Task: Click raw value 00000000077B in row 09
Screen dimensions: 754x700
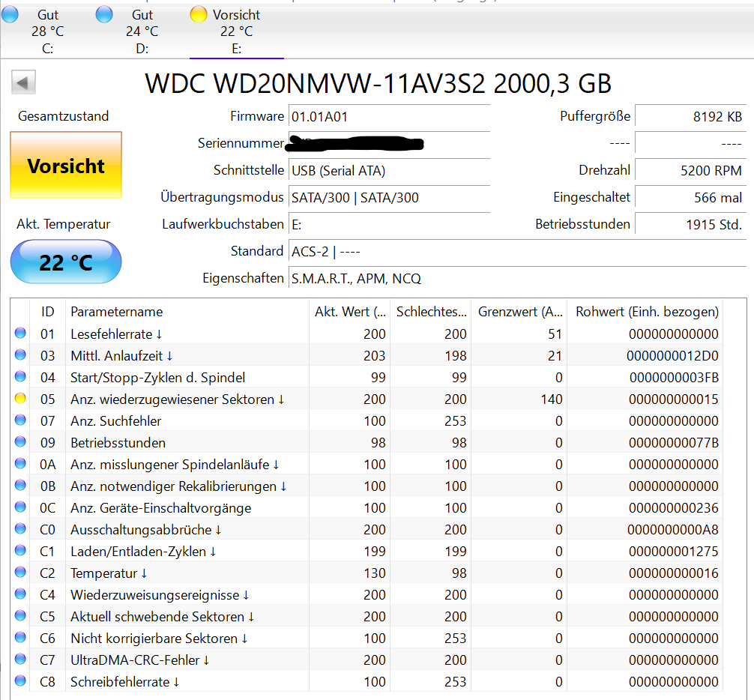Action: click(x=673, y=443)
